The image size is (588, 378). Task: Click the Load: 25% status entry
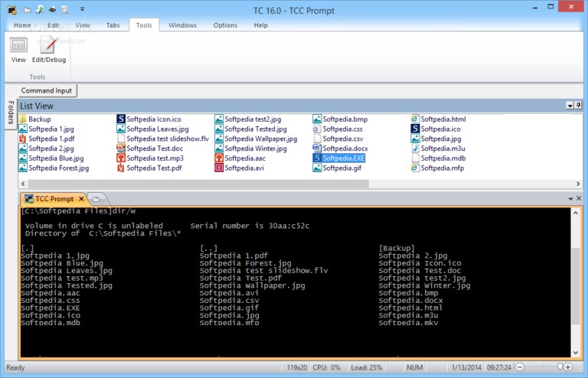coord(367,367)
